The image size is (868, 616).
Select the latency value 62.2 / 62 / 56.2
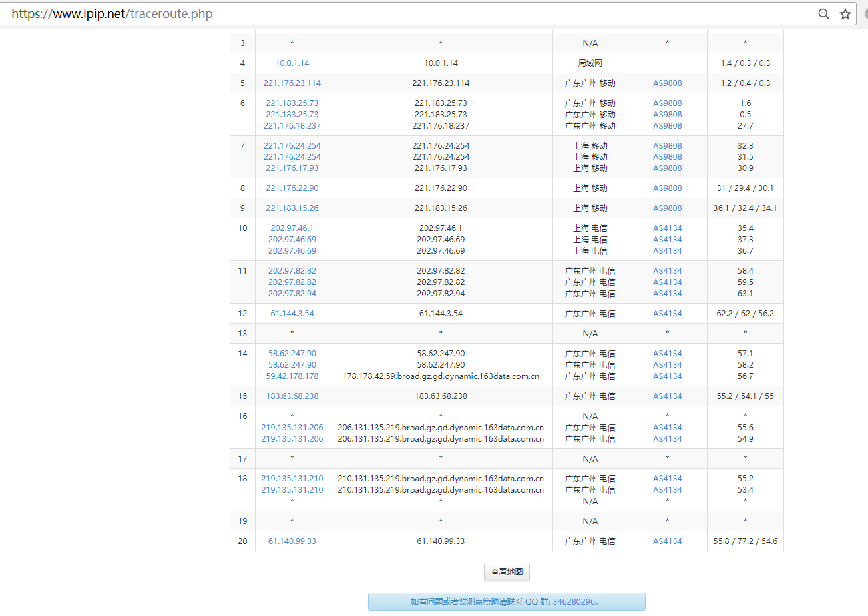click(746, 314)
